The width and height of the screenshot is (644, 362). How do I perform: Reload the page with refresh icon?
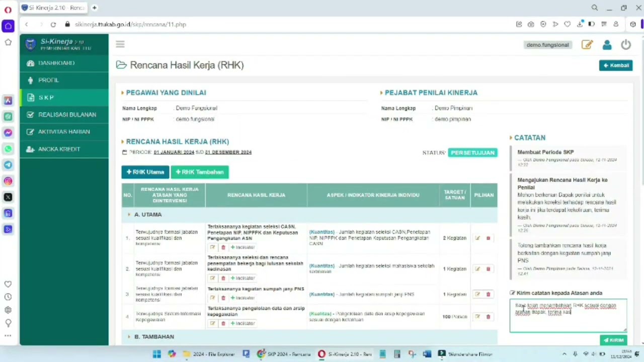[53, 24]
